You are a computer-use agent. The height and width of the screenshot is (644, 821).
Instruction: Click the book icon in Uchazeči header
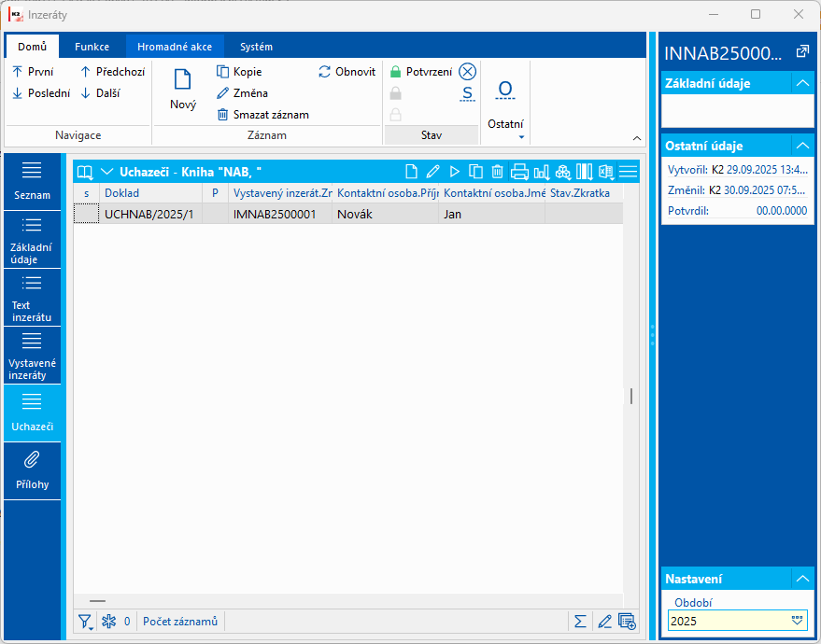(85, 172)
